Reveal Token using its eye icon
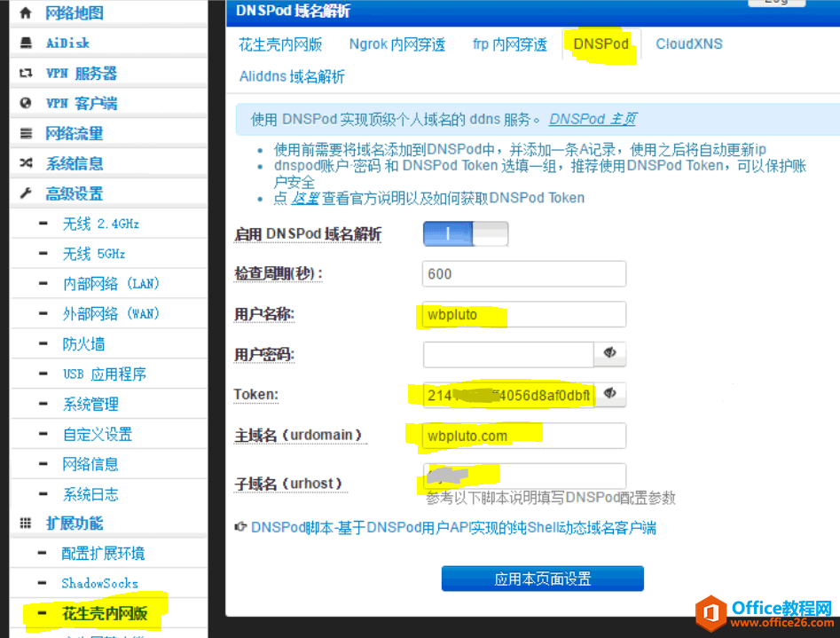 [x=609, y=394]
